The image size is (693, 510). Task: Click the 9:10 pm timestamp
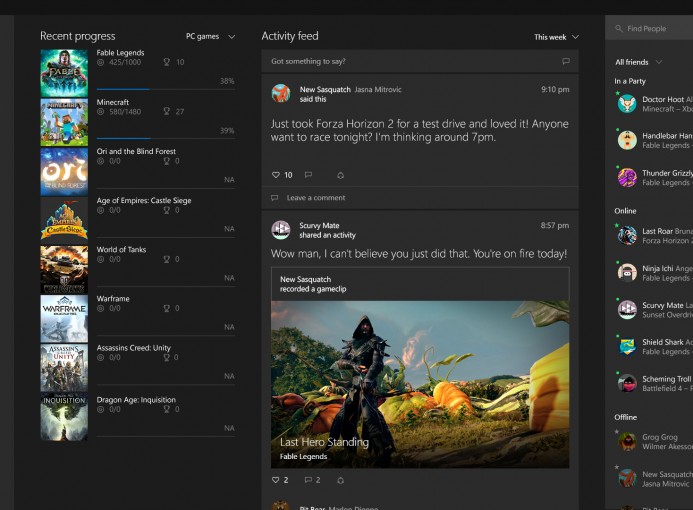click(x=555, y=89)
